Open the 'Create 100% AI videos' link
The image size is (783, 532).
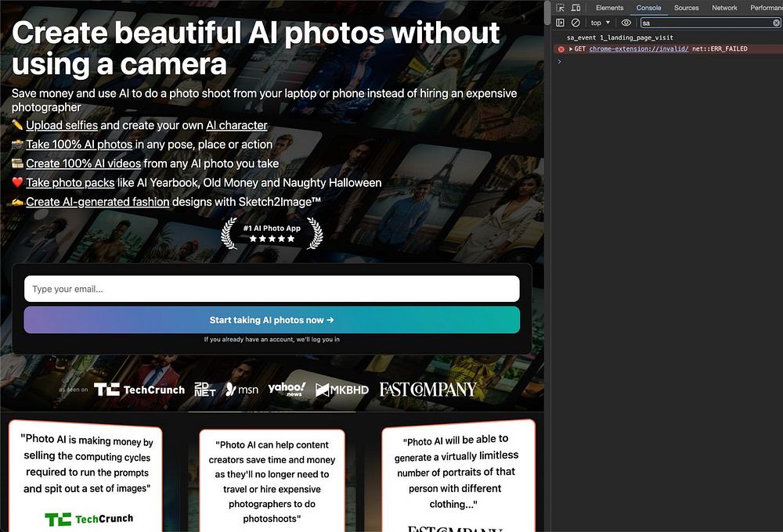84,164
